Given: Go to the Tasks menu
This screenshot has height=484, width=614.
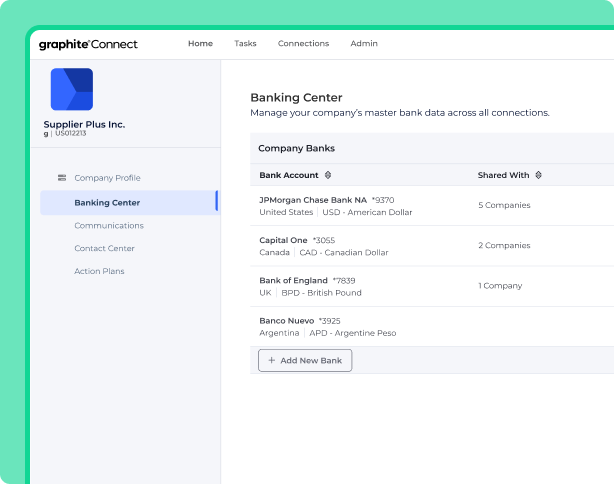Looking at the screenshot, I should 245,43.
